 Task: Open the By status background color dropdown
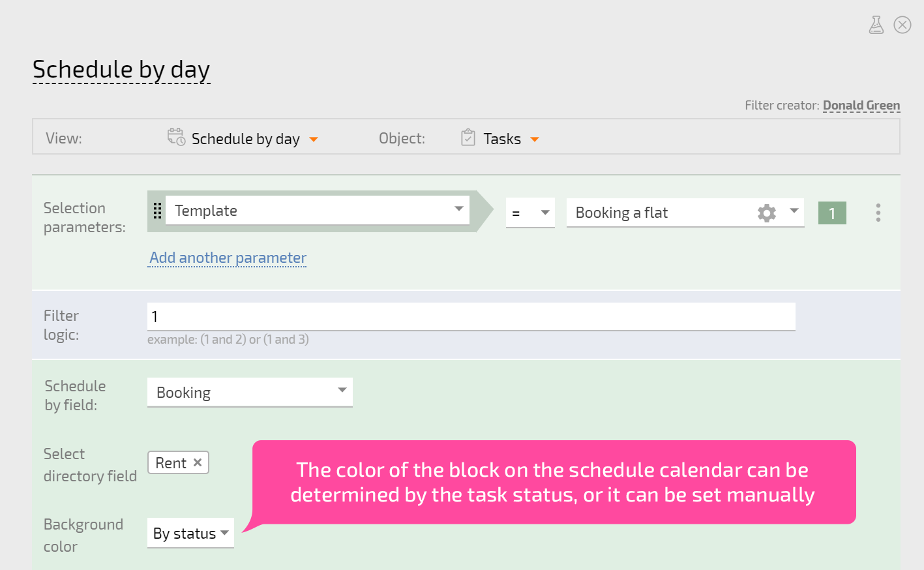[190, 533]
